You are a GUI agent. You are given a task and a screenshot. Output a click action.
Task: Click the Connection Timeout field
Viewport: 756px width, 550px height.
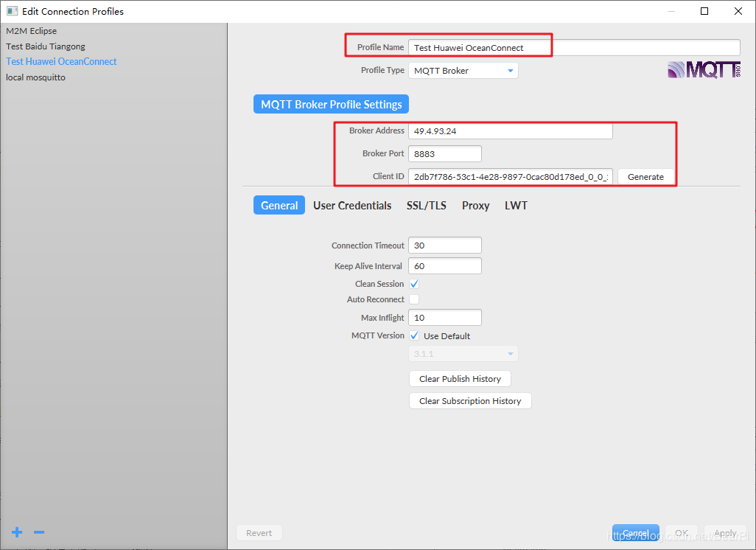pos(445,245)
